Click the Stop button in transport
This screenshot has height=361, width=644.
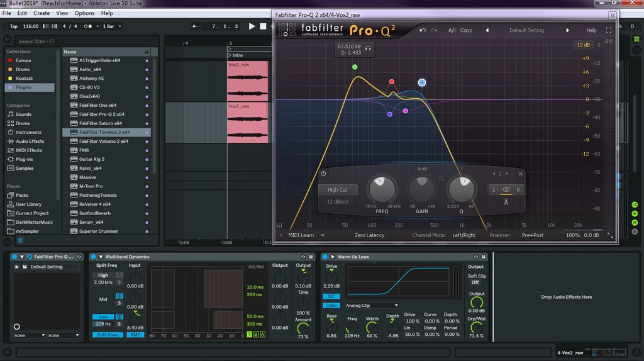tap(264, 26)
